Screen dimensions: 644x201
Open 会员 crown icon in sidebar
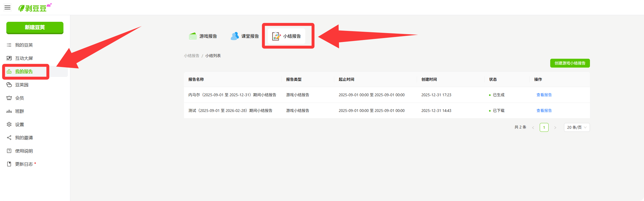[9, 98]
